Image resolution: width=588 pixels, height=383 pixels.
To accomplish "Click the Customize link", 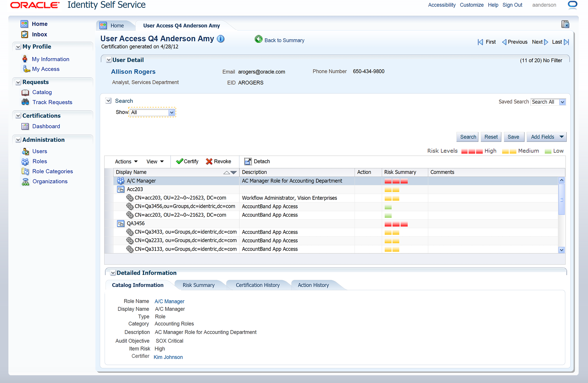I will 471,5.
